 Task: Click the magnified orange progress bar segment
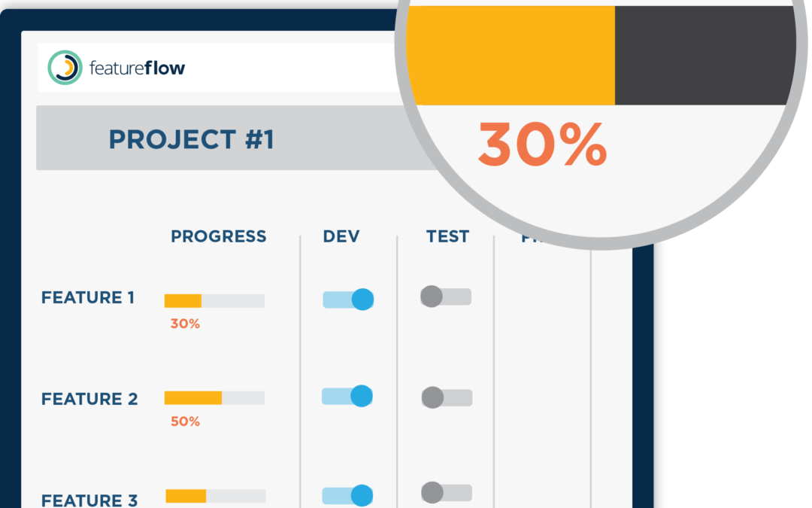[511, 55]
